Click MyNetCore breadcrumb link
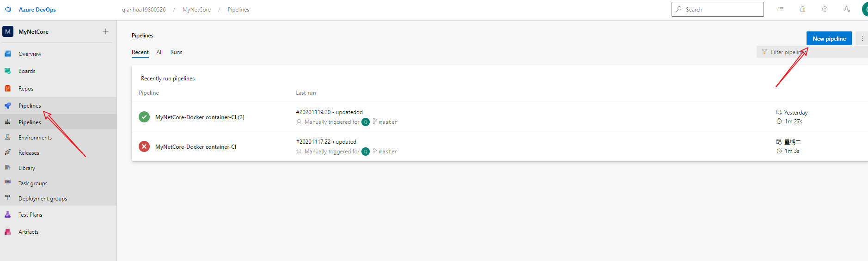868x261 pixels. [x=196, y=10]
